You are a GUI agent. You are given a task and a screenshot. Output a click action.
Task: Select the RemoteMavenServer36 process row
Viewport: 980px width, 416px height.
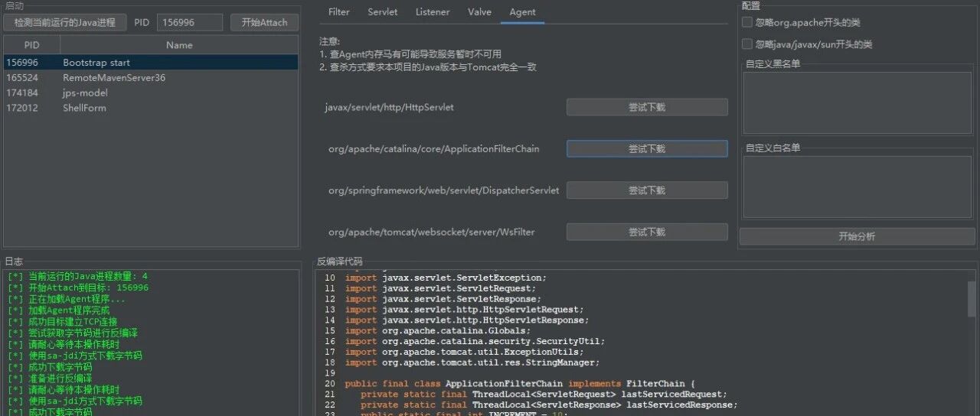pos(150,78)
